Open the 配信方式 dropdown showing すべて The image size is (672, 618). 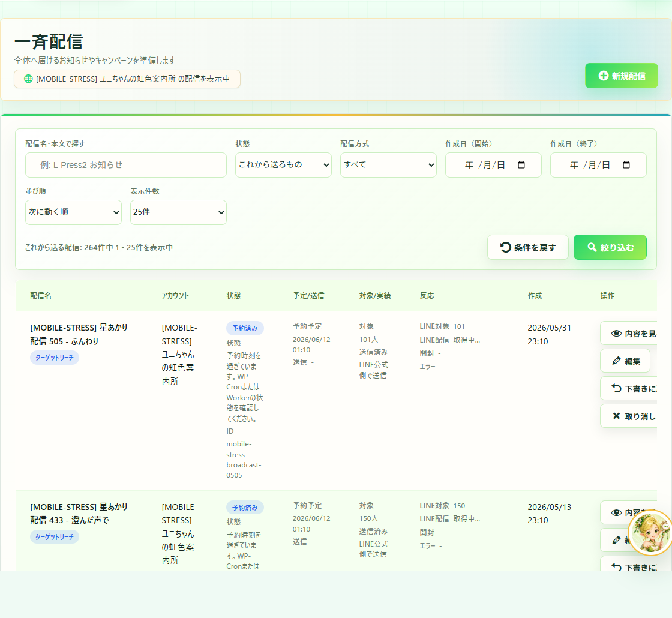click(388, 165)
